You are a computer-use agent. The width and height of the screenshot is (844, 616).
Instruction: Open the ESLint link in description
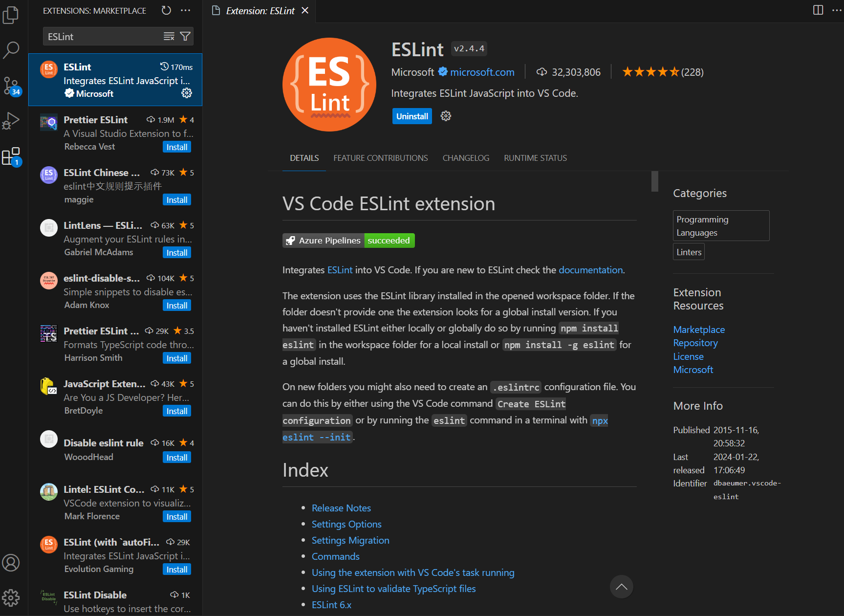point(340,270)
